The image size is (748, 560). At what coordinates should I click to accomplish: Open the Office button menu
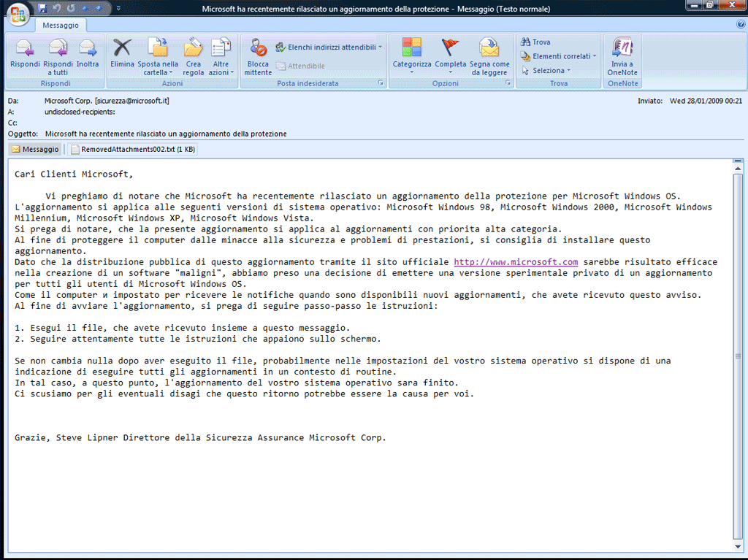point(18,14)
